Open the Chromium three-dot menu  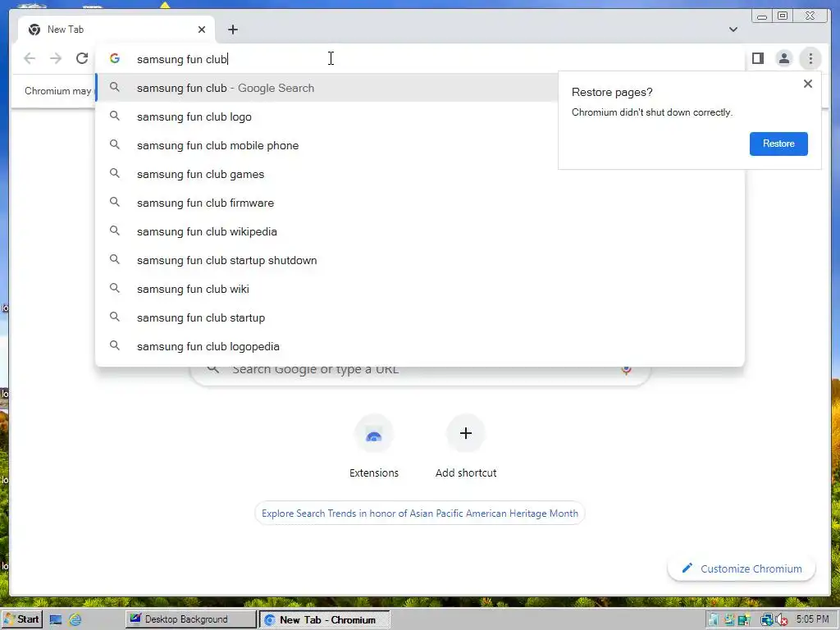click(x=810, y=58)
